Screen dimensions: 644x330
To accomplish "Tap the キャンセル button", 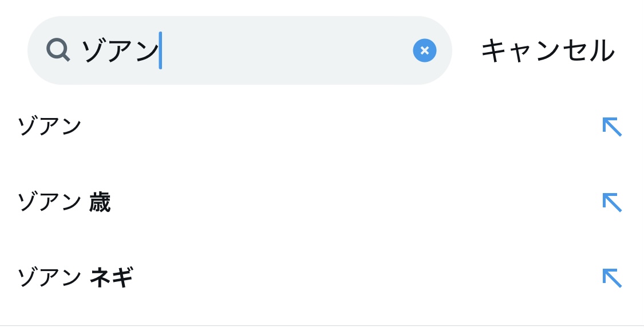I will (547, 50).
